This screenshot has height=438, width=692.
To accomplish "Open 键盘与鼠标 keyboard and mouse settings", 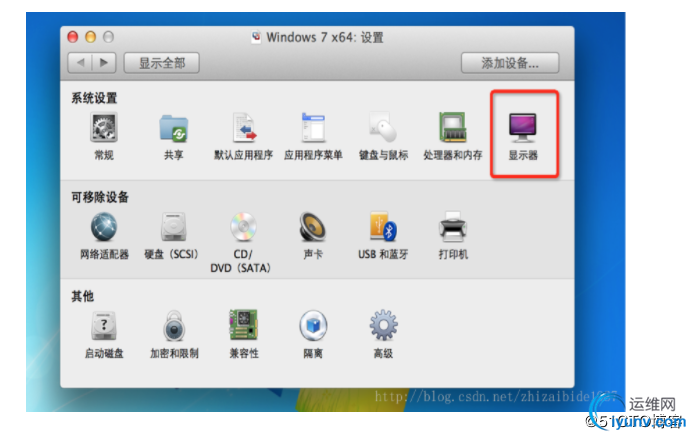I will (x=383, y=128).
